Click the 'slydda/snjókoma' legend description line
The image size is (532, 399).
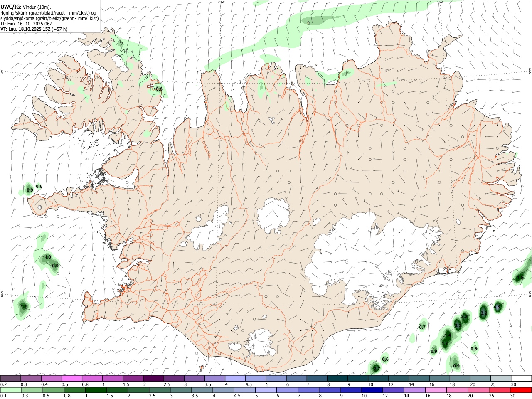click(x=49, y=18)
